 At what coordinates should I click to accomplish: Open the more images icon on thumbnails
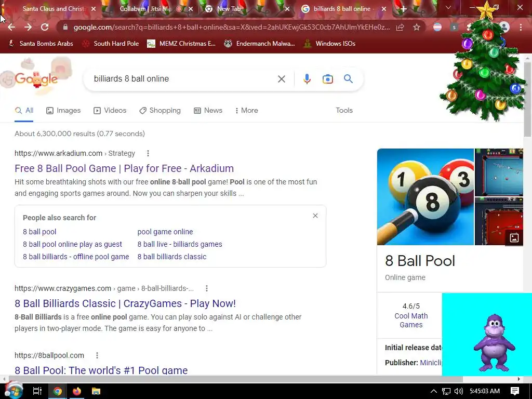tap(514, 238)
